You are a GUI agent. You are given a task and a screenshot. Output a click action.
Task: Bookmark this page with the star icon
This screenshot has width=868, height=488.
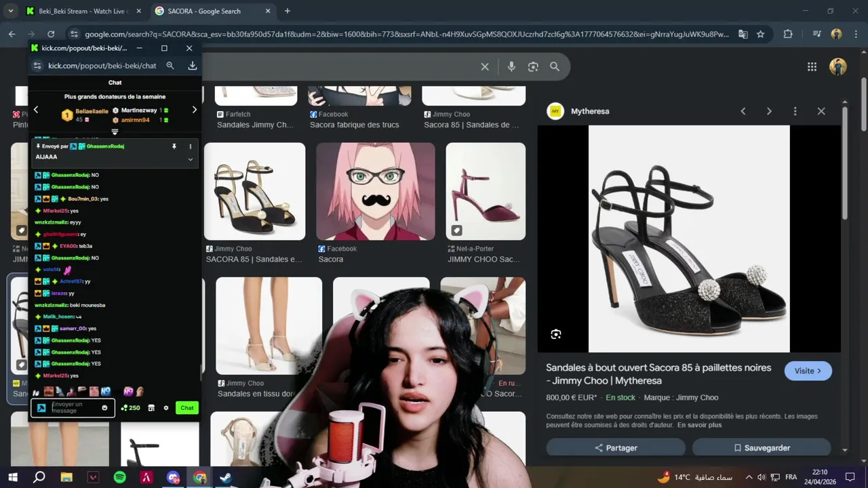[x=761, y=34]
